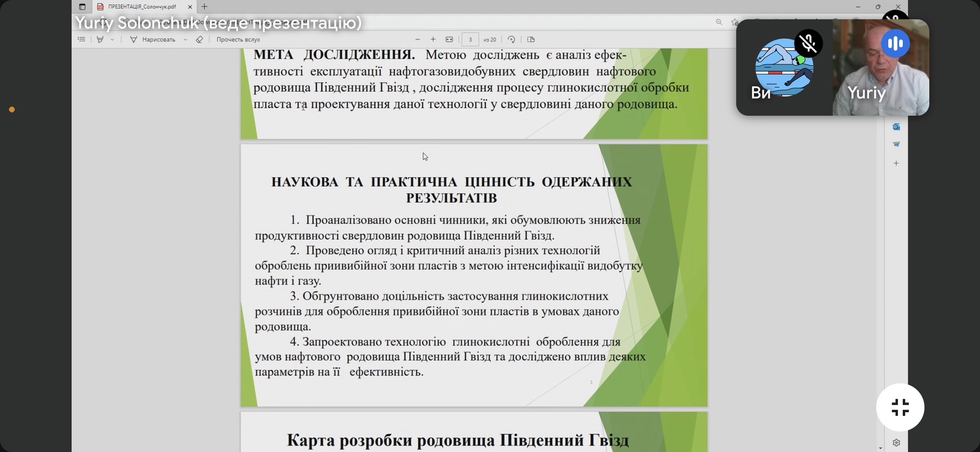This screenshot has height=452, width=980.
Task: Add a sidebar app with the plus
Action: [x=896, y=164]
